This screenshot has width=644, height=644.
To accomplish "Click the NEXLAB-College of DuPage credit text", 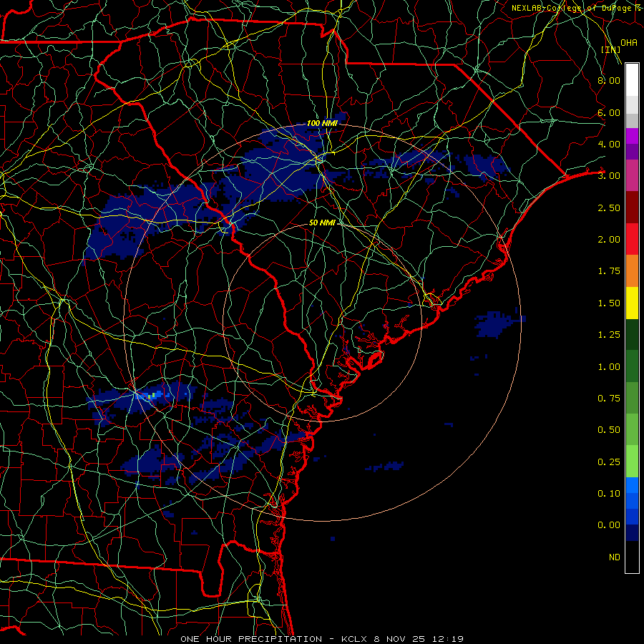I will (577, 8).
